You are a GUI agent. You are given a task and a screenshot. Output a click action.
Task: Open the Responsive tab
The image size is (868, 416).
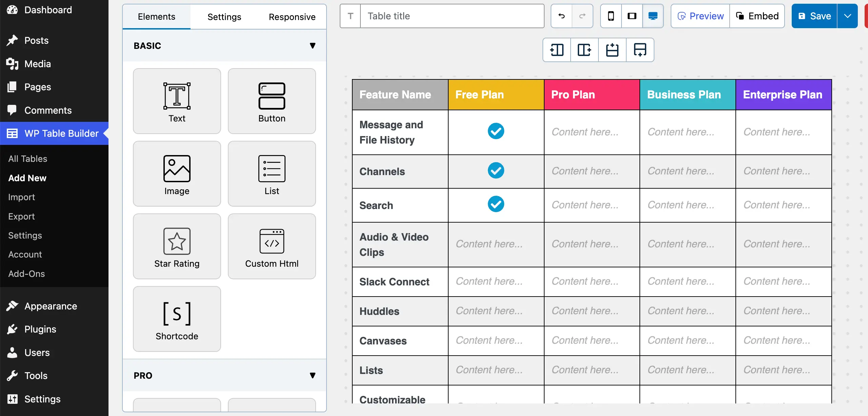tap(292, 17)
